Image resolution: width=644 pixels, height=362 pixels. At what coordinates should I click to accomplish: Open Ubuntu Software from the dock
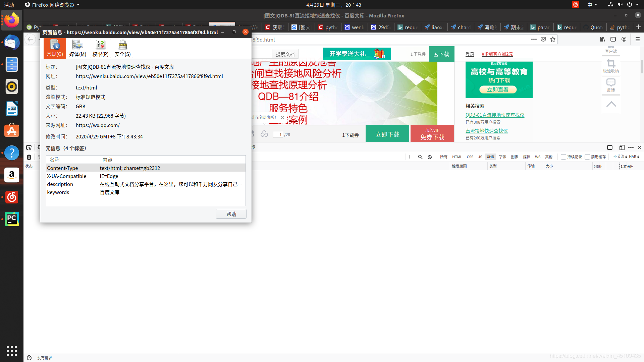(12, 131)
